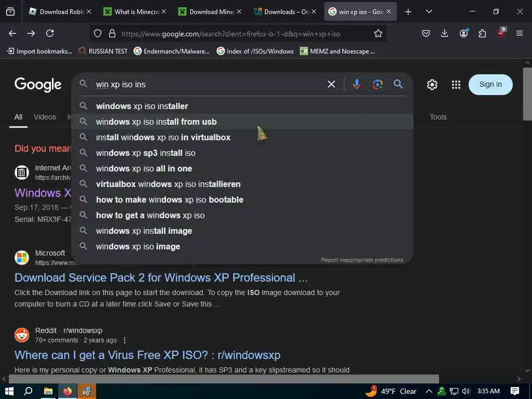Open site security padlock info
The image size is (532, 399).
(112, 33)
